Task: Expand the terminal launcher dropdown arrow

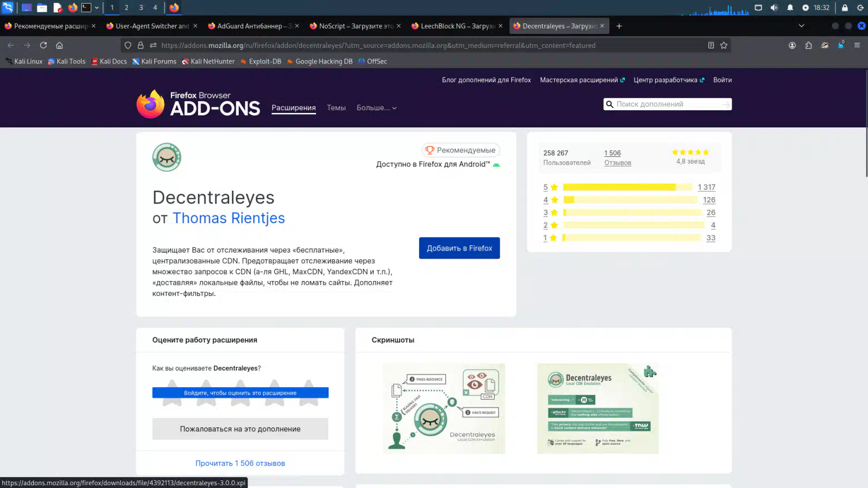Action: (97, 8)
